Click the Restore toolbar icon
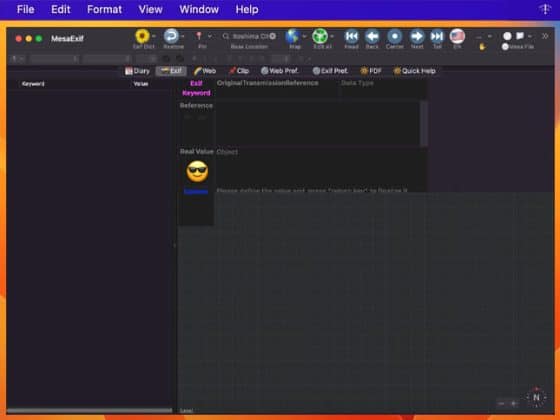This screenshot has height=420, width=560. [171, 36]
